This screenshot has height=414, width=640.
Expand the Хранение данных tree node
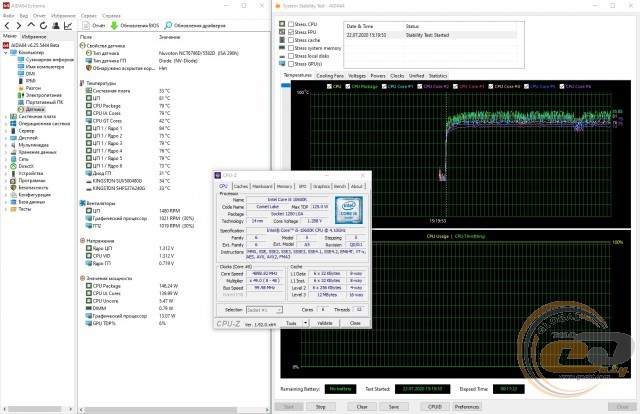point(6,152)
